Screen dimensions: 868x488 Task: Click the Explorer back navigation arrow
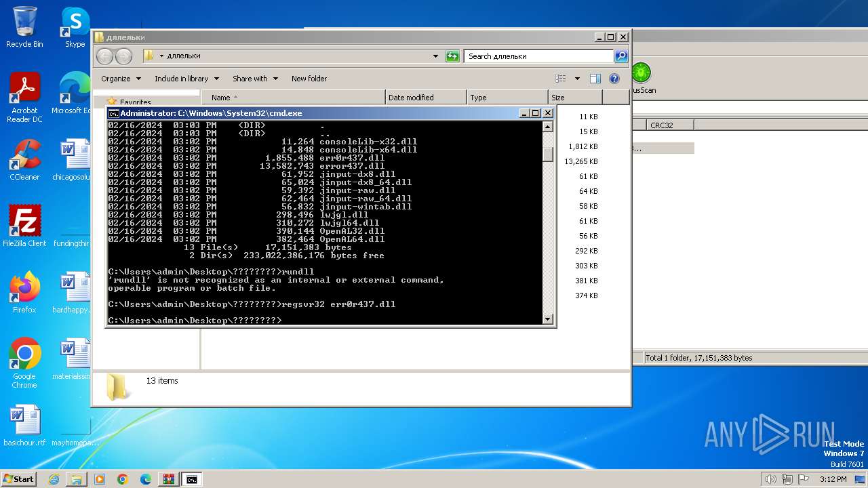[x=105, y=56]
